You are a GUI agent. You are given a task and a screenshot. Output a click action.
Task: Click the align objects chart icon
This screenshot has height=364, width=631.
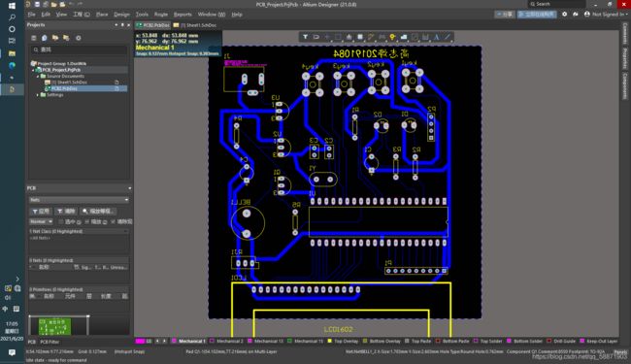click(x=349, y=37)
